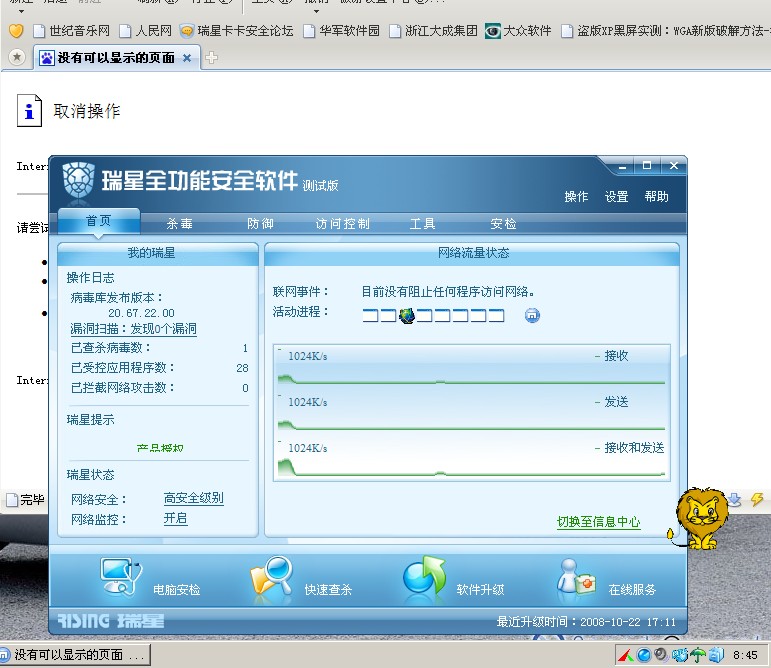Screen dimensions: 771x668
Task: Open the 瑞星卡卡安全论坛 bookmark
Action: pos(237,31)
